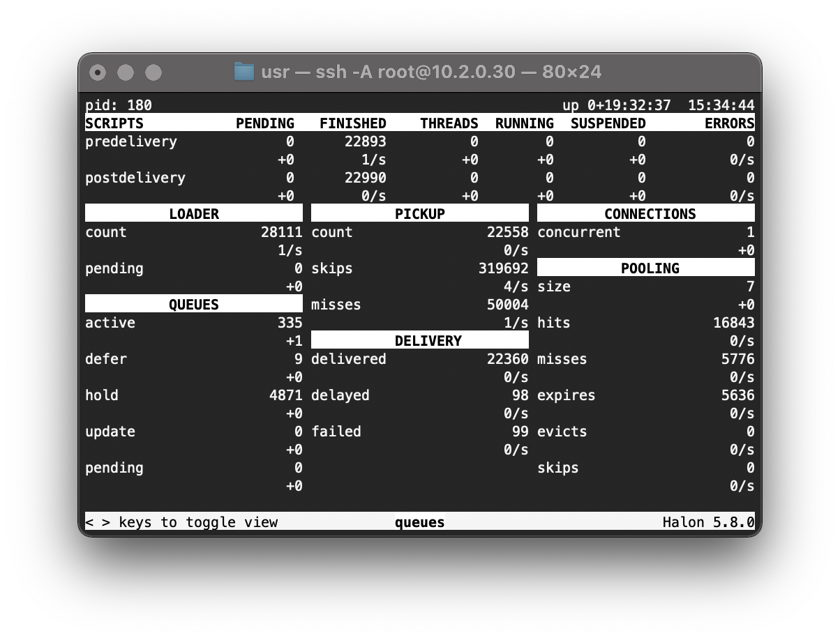Click the DELIVERY section header
840x640 pixels.
click(420, 340)
